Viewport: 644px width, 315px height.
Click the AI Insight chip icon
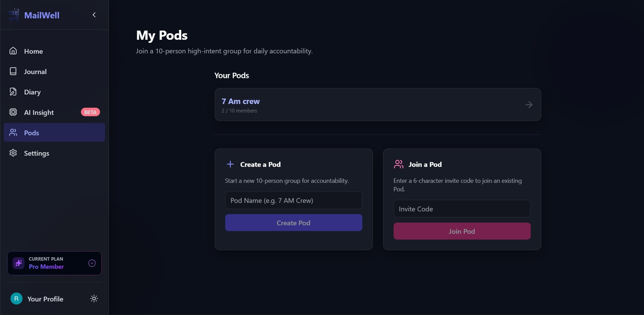[x=13, y=112]
